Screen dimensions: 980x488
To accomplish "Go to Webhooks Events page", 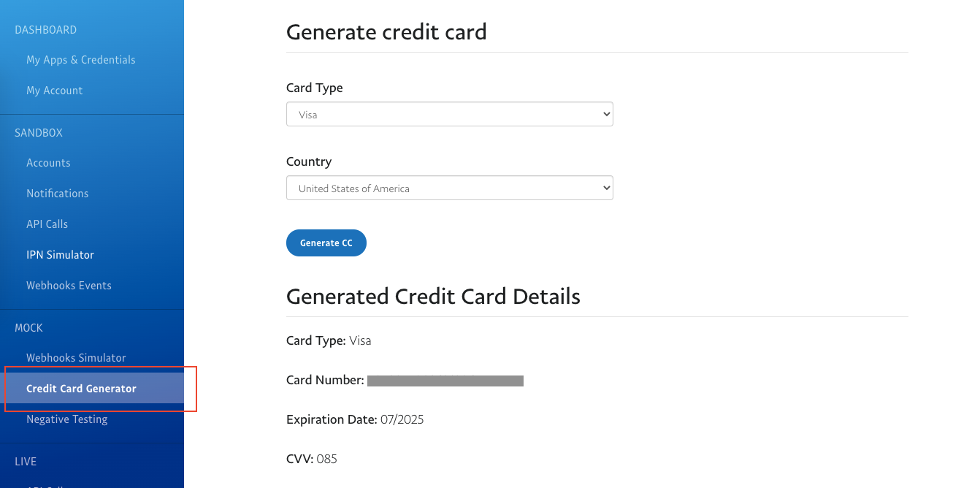I will (69, 286).
